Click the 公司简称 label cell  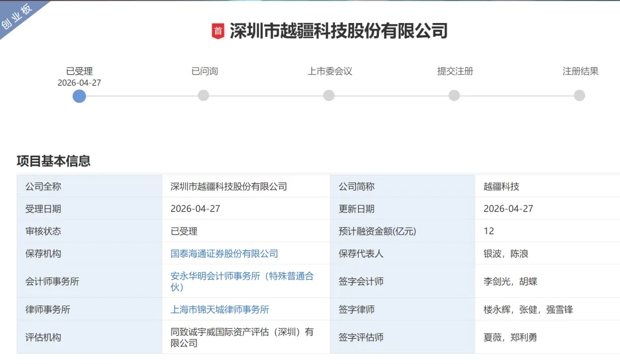pos(402,187)
